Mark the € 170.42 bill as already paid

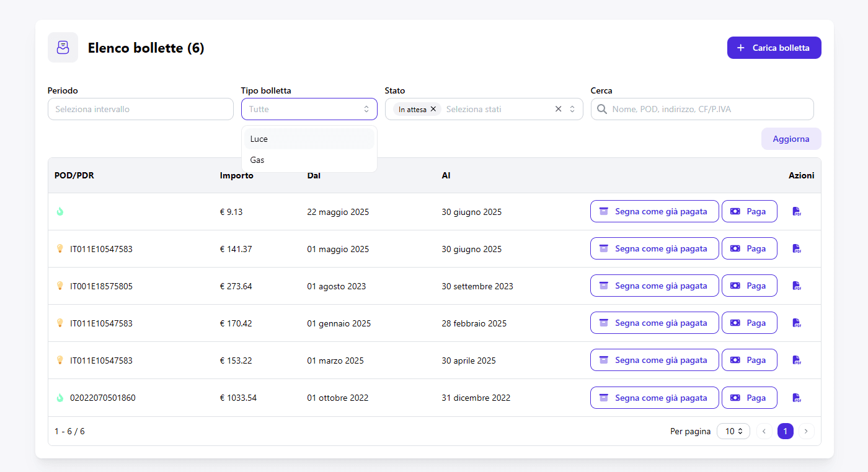654,323
